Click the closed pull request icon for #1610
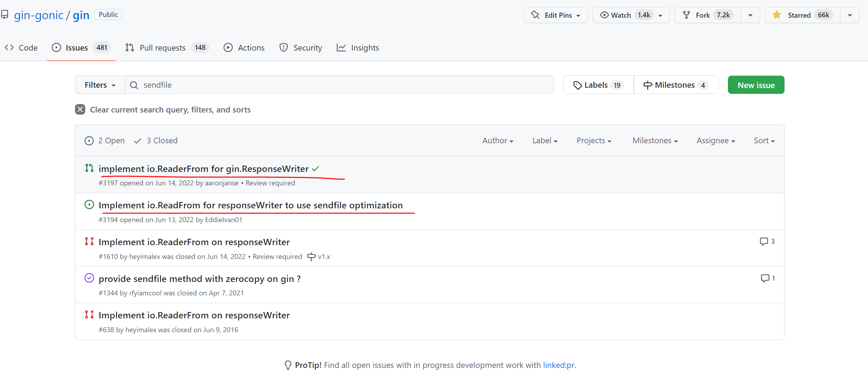The image size is (868, 381). (89, 241)
